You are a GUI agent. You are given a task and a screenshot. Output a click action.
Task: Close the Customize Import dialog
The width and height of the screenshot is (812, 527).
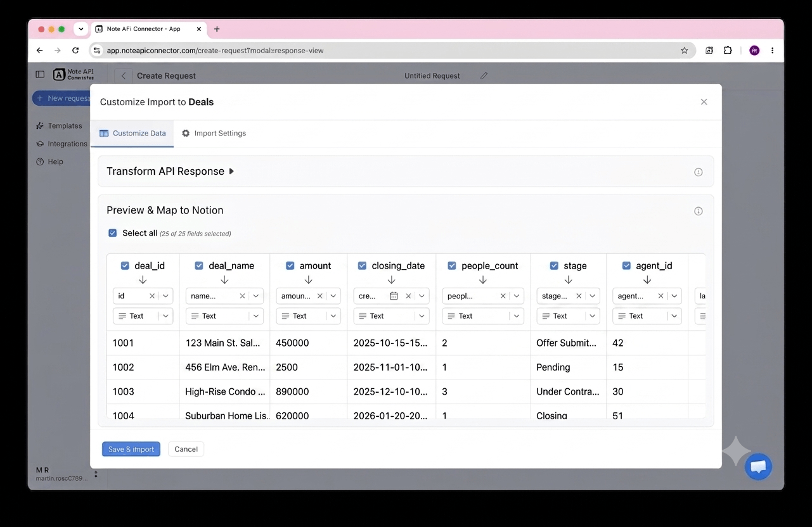tap(704, 102)
